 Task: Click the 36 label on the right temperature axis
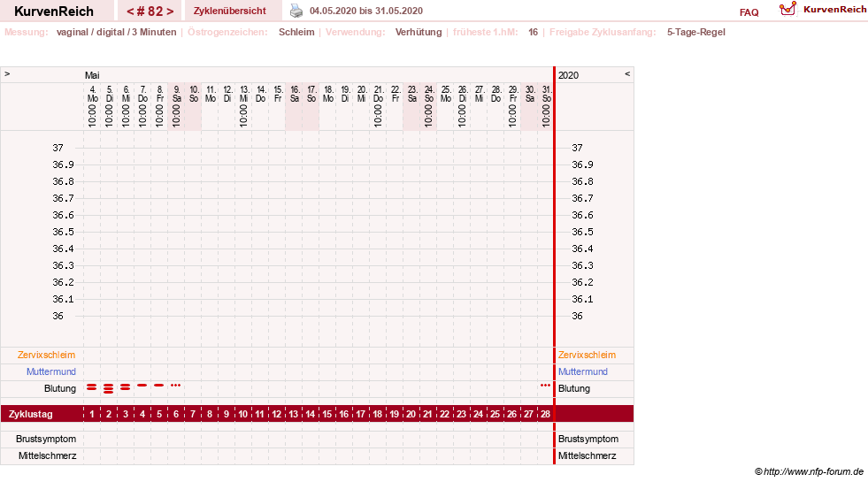(577, 316)
